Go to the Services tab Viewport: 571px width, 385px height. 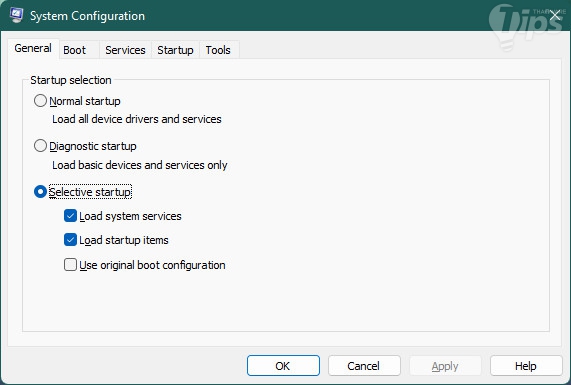coord(125,50)
